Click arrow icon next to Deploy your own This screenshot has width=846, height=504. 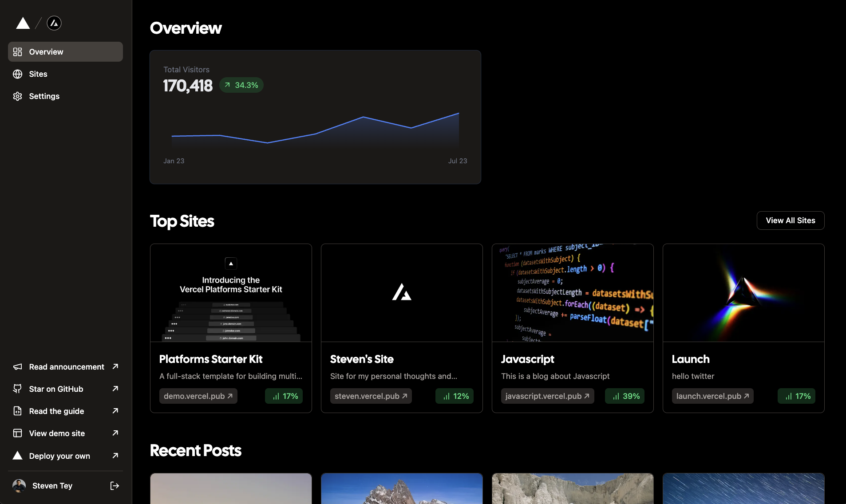tap(115, 456)
